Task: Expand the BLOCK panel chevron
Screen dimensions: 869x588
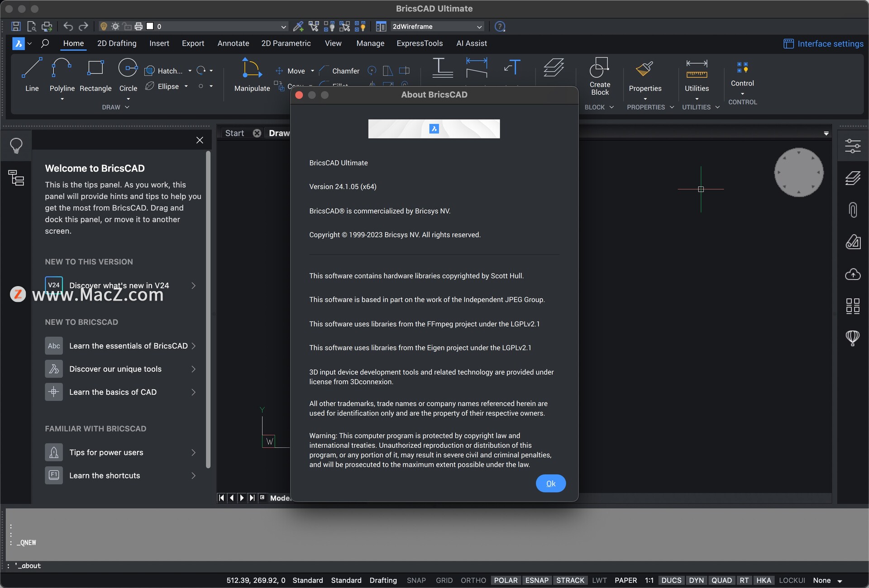Action: point(611,107)
